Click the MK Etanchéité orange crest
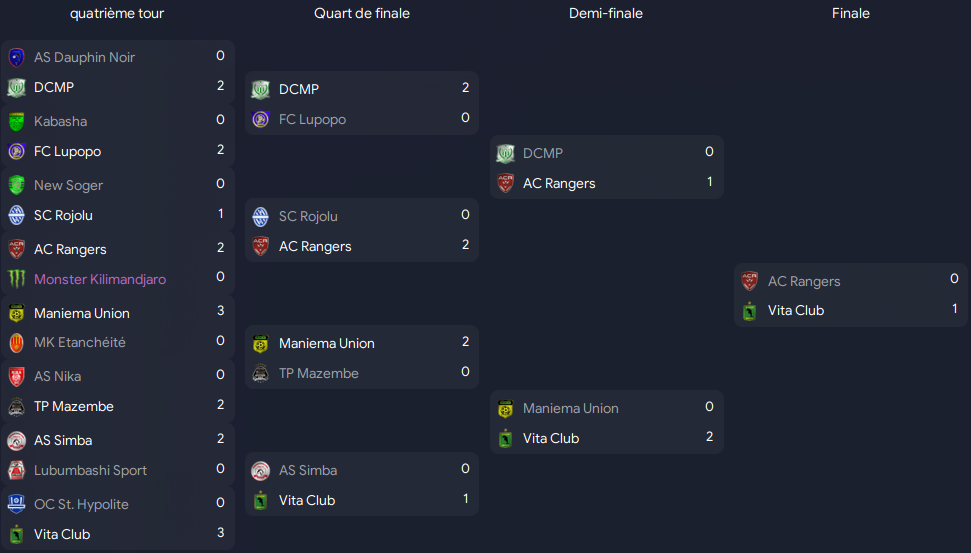The image size is (971, 553). click(17, 342)
